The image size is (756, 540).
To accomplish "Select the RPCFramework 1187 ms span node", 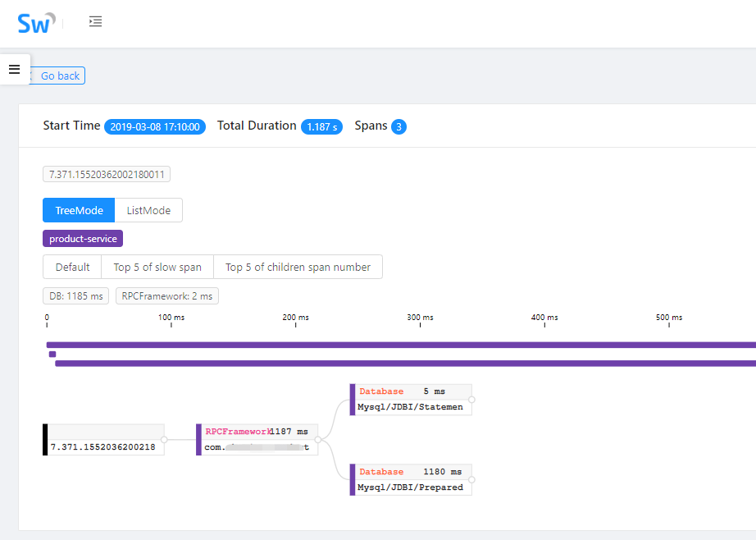I will tap(257, 439).
